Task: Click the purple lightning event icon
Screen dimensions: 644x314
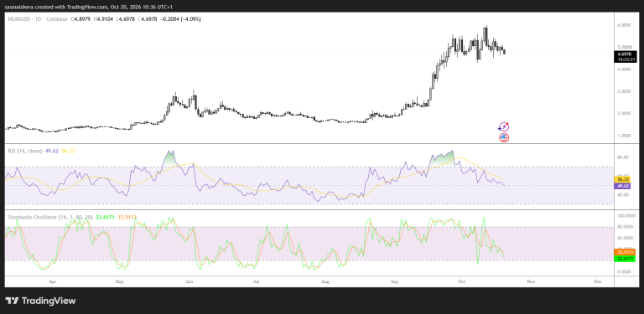Action: pyautogui.click(x=504, y=127)
